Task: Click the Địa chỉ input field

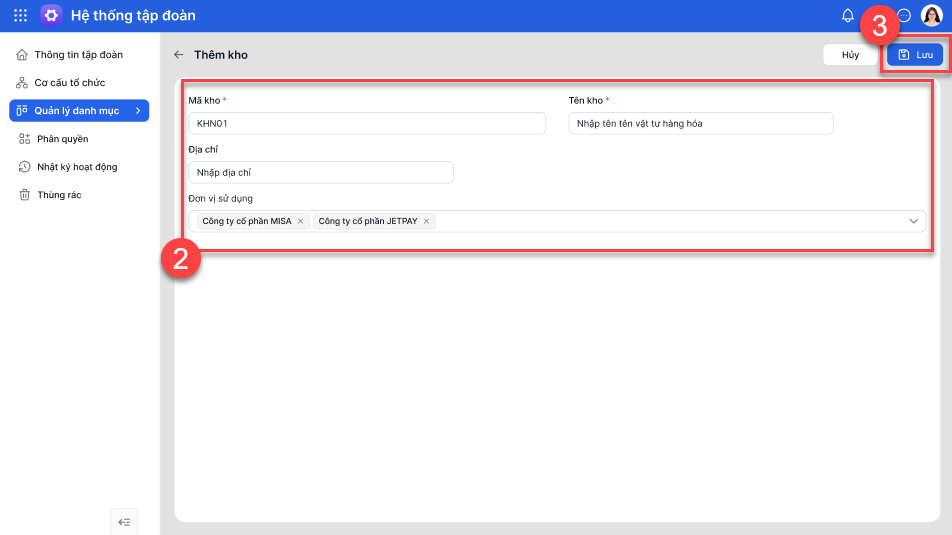Action: click(321, 173)
